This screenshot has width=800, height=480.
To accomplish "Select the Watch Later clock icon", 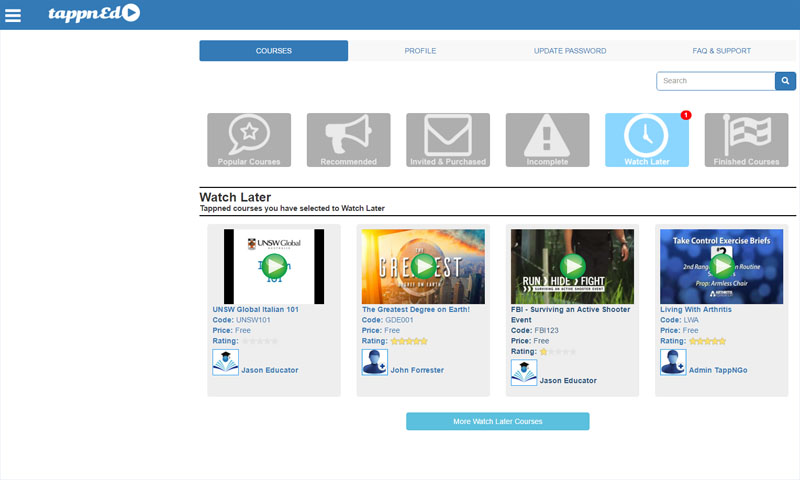I will (647, 140).
